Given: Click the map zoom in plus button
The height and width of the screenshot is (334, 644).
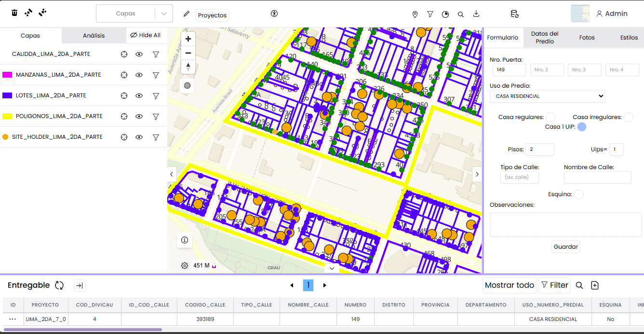Looking at the screenshot, I should [188, 39].
